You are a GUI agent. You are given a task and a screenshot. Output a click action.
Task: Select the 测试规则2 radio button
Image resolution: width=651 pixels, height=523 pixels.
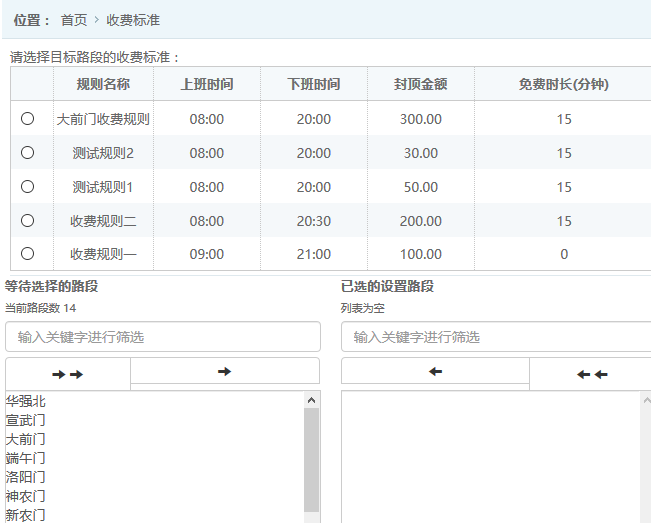(27, 153)
